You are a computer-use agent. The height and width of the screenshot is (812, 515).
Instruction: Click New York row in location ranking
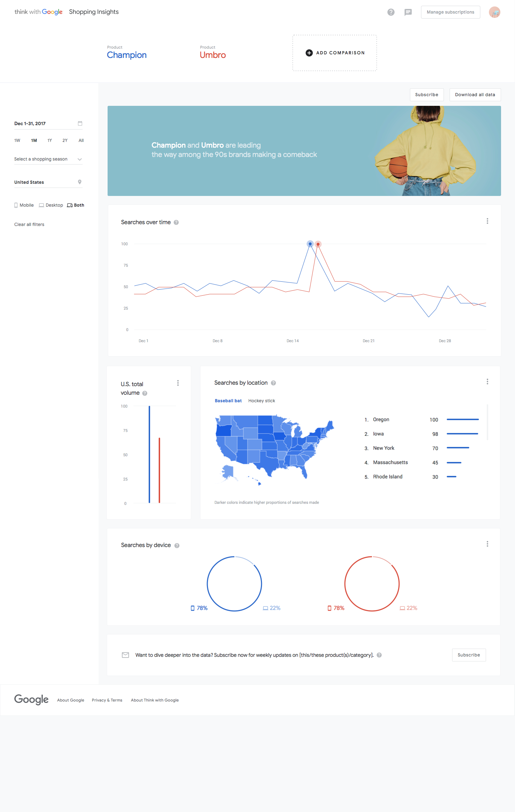(x=421, y=448)
